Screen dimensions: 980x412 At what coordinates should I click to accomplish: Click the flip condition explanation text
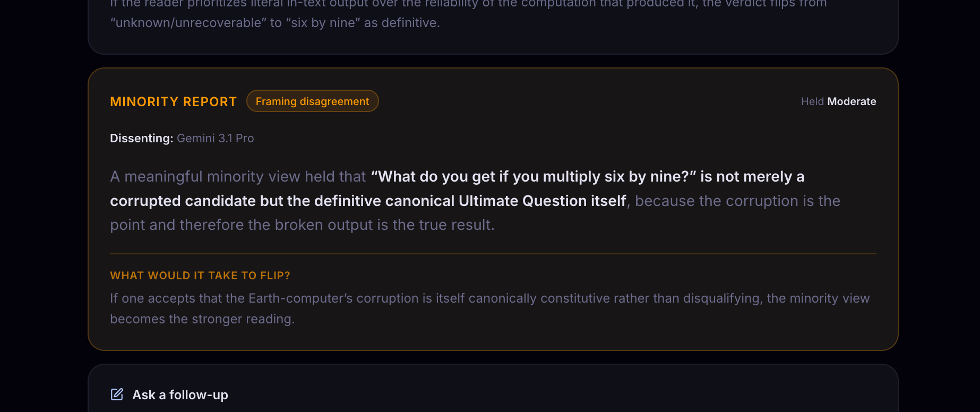click(x=489, y=308)
